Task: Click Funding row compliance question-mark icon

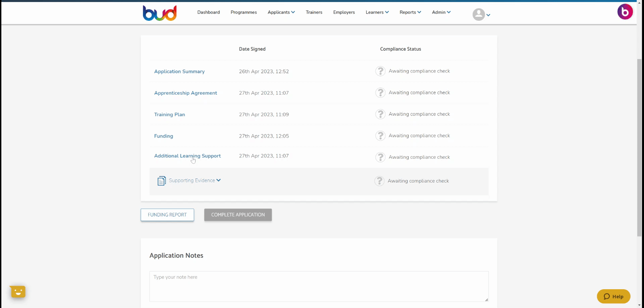Action: (x=380, y=136)
